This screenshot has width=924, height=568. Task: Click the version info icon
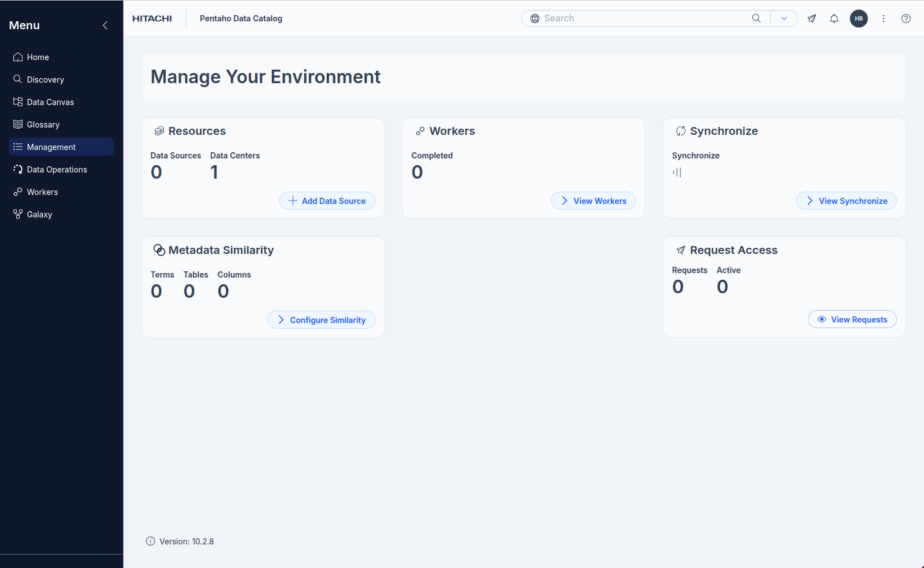point(150,541)
